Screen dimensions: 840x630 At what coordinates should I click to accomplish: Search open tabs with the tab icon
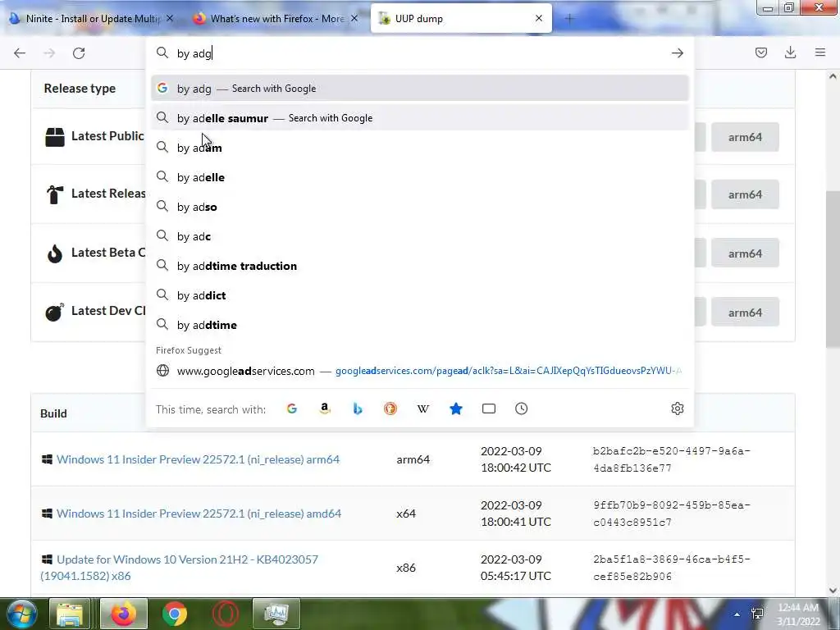[489, 409]
